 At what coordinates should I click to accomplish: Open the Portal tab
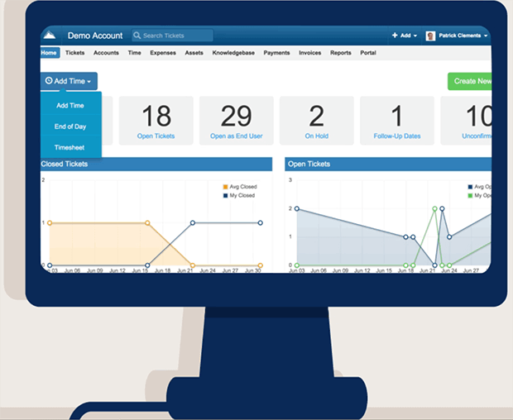click(368, 53)
